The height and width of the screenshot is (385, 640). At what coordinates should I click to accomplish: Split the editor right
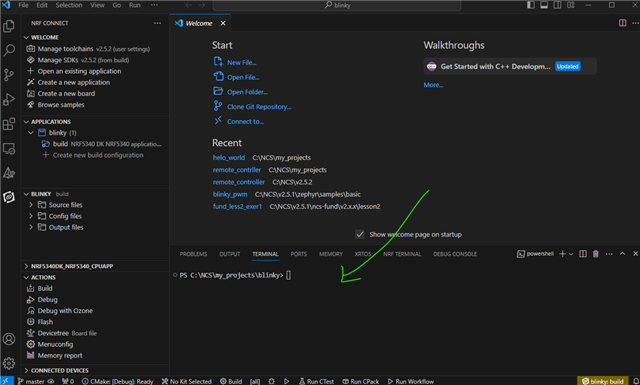pyautogui.click(x=622, y=23)
